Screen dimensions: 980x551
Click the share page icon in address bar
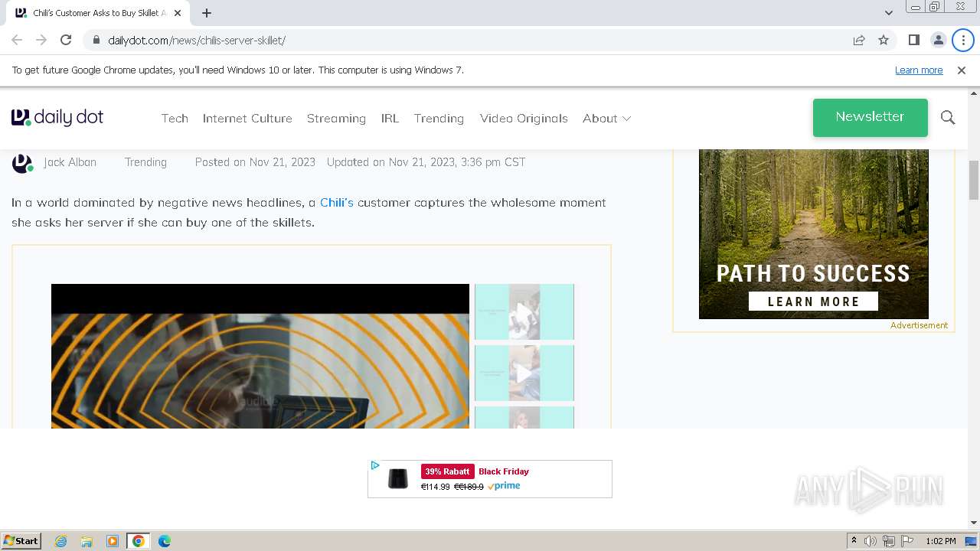[x=859, y=40]
